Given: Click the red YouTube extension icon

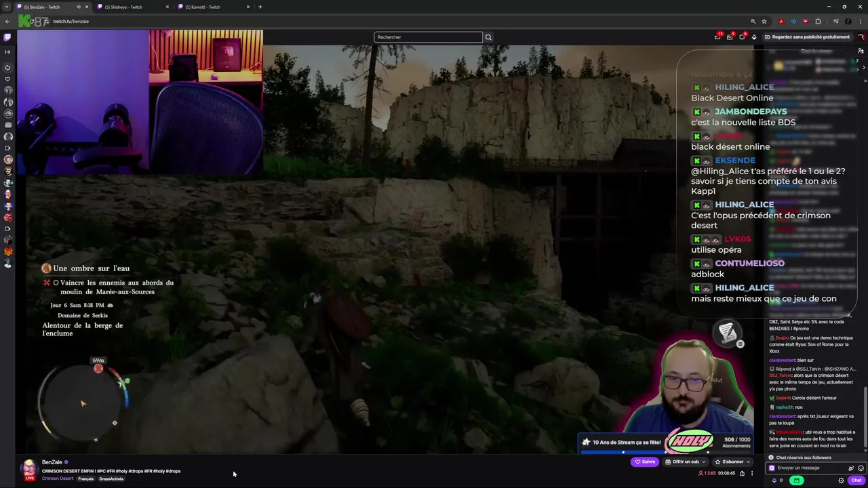Looking at the screenshot, I should coord(806,21).
